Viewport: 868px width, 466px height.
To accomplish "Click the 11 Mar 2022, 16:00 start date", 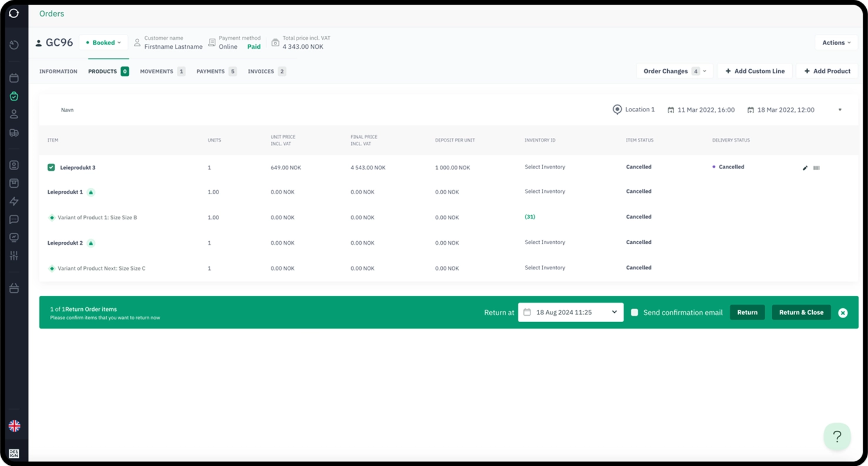I will (x=701, y=110).
